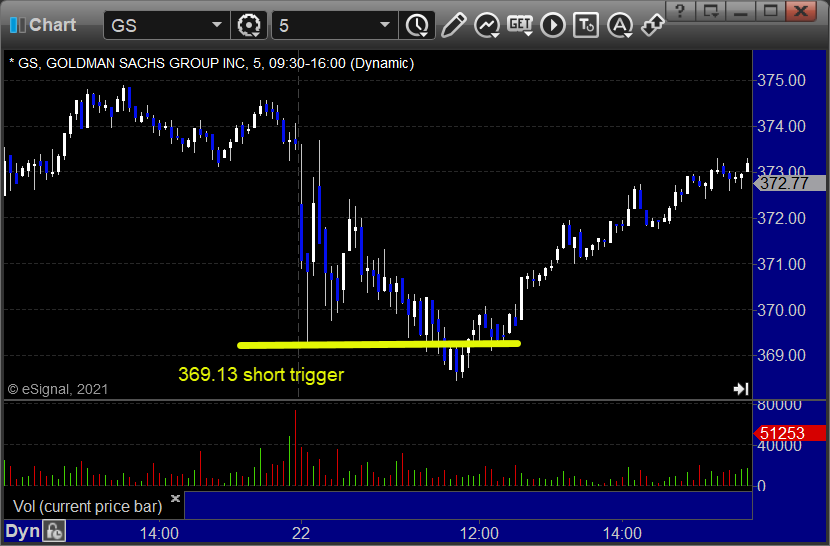Click the 370.00 price axis label

[781, 310]
